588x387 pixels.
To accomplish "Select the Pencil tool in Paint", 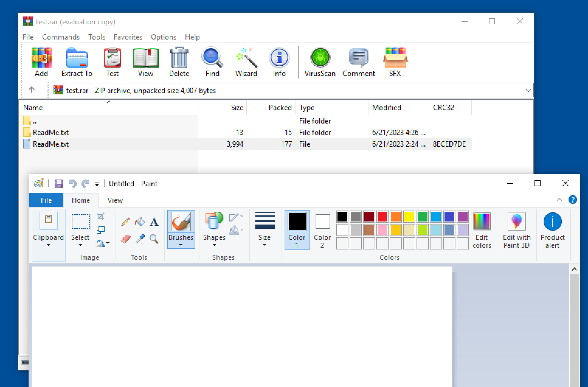I will (x=125, y=222).
